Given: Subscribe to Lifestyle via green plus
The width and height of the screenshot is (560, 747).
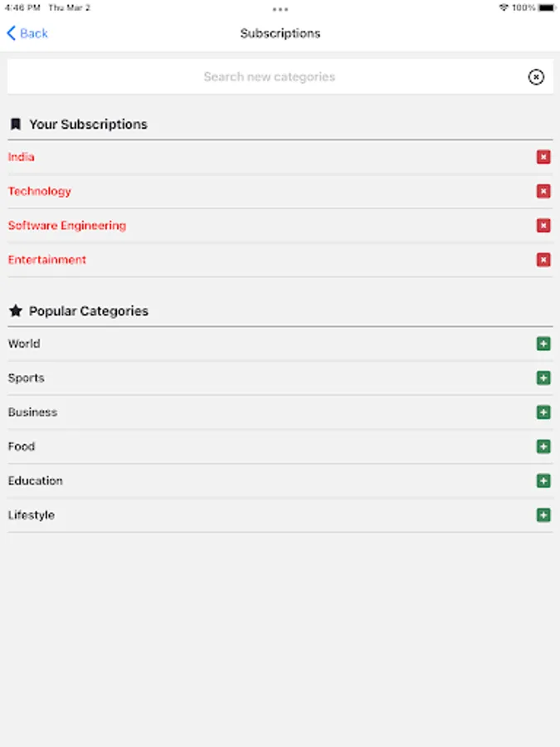Looking at the screenshot, I should (543, 515).
